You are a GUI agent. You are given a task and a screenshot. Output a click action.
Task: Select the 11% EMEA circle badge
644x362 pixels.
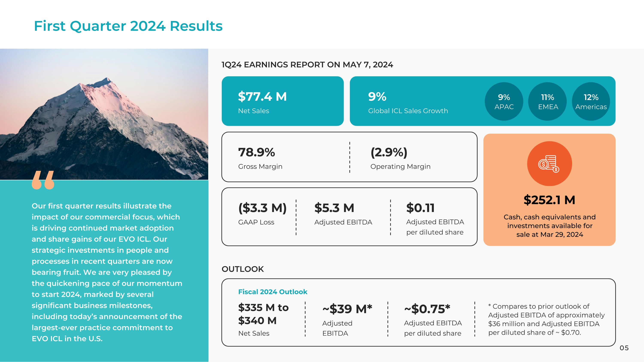547,101
